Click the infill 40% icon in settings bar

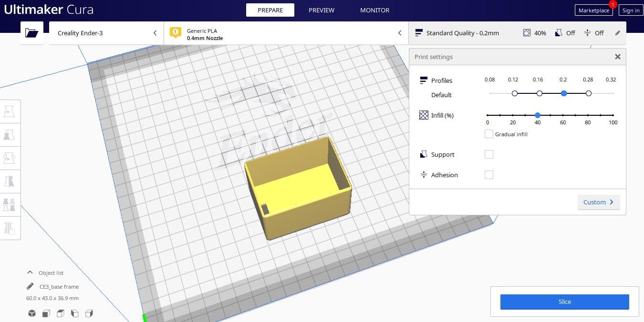pyautogui.click(x=527, y=33)
